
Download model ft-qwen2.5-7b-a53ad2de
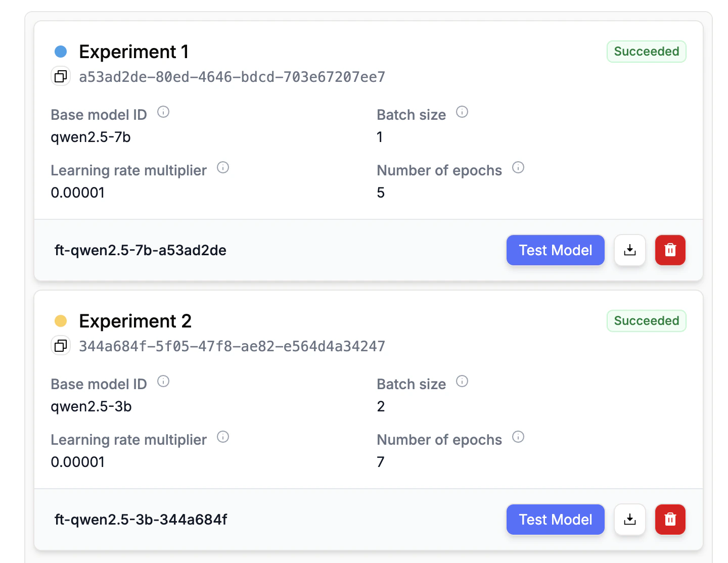[x=629, y=250]
